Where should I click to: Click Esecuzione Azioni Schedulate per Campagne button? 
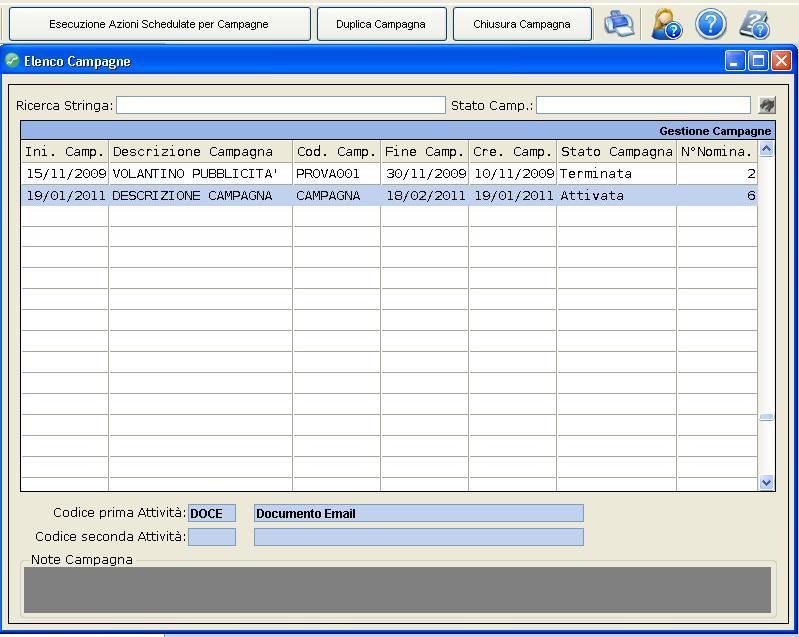159,24
